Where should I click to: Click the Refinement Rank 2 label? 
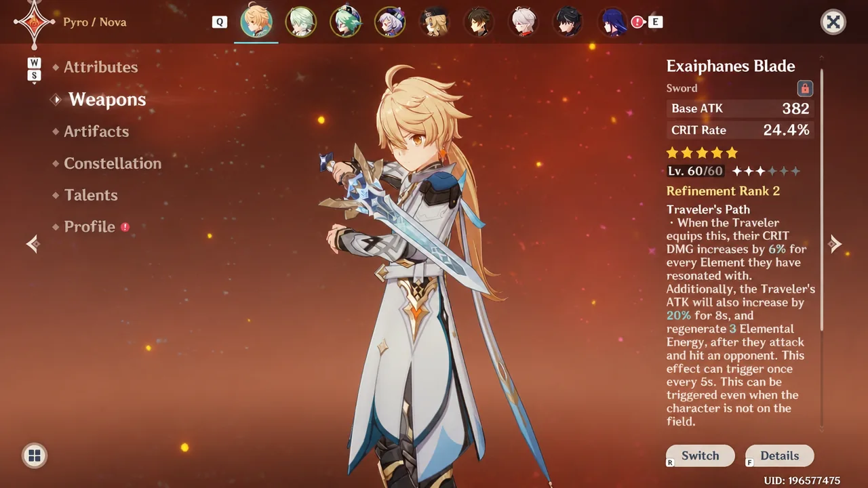[723, 191]
